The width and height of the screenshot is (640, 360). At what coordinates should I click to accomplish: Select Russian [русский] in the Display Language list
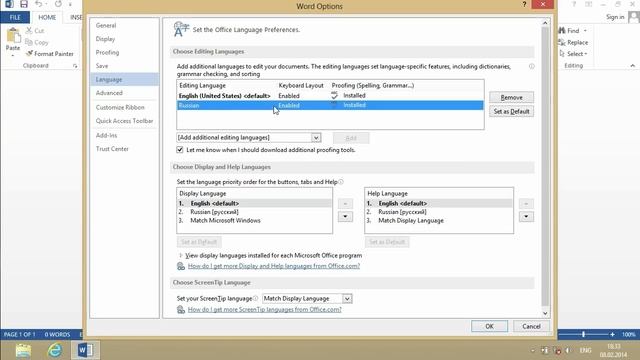click(x=254, y=212)
